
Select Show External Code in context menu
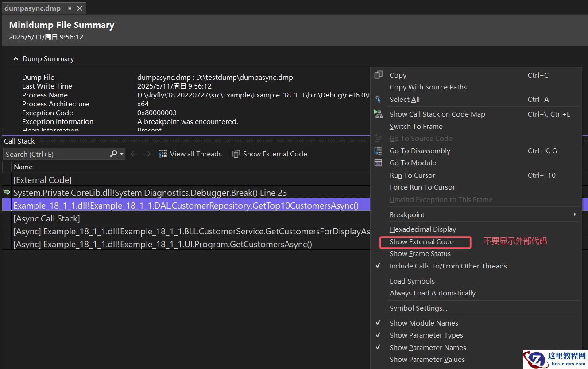point(422,242)
